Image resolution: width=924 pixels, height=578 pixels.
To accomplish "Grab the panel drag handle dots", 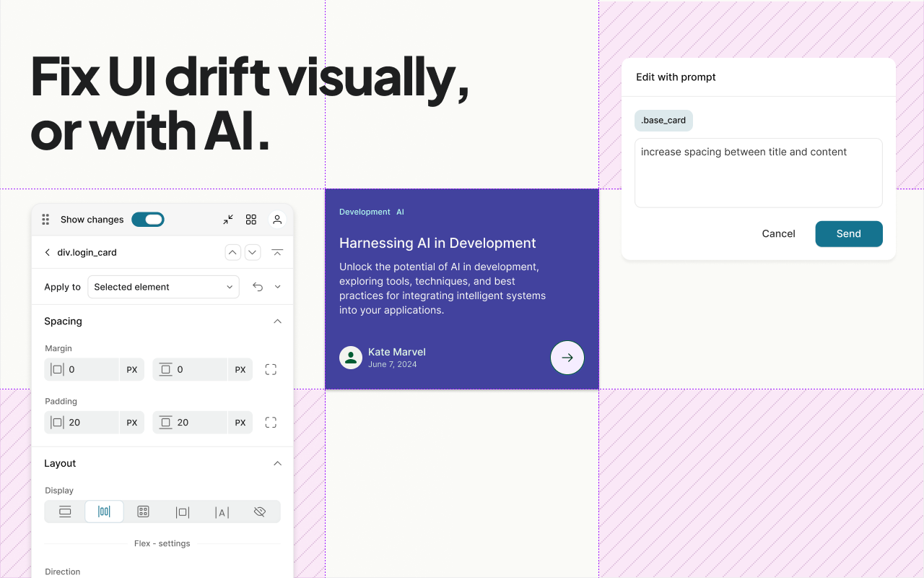I will 45,220.
